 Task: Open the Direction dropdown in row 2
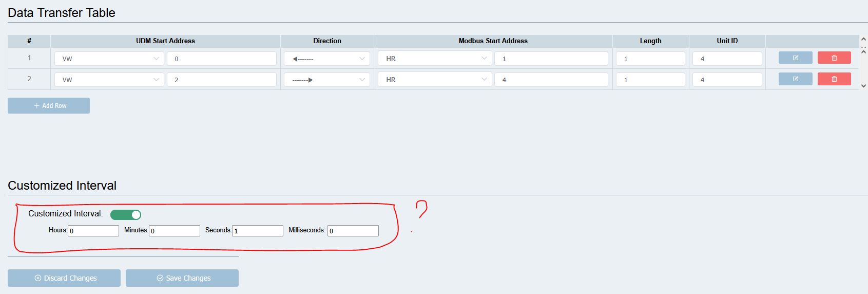[x=327, y=80]
